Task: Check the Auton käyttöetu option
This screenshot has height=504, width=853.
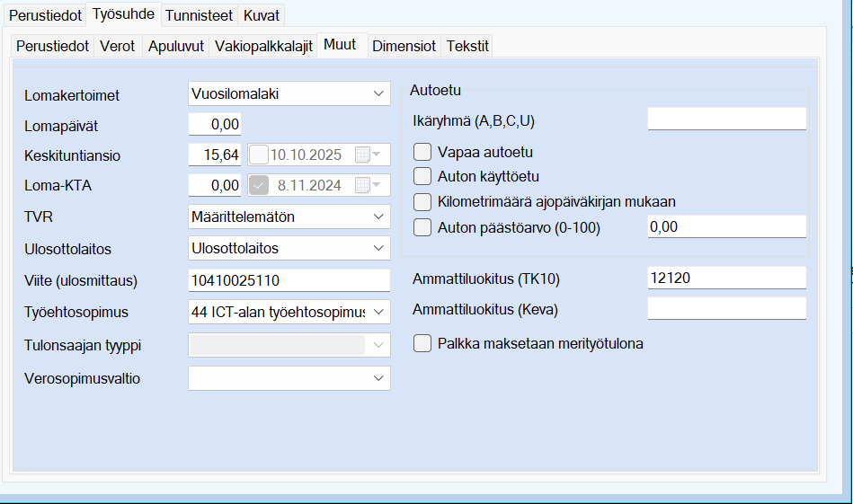Action: point(422,176)
